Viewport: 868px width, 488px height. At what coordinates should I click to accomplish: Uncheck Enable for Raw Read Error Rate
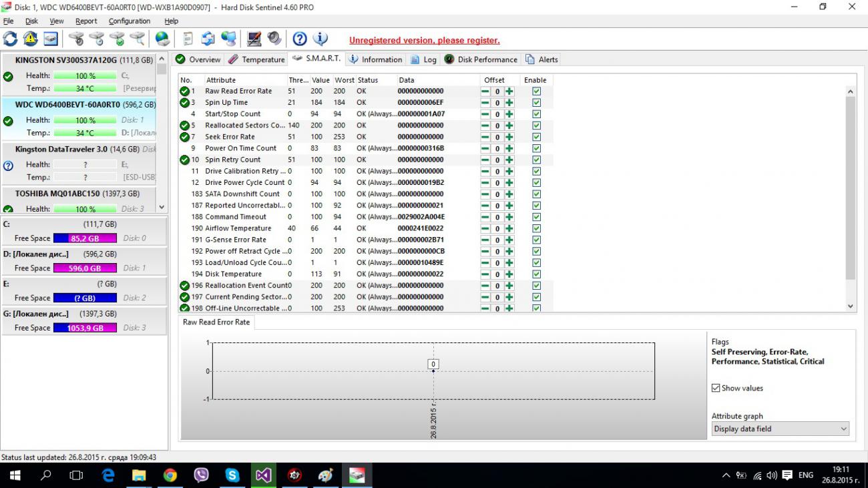pos(536,91)
